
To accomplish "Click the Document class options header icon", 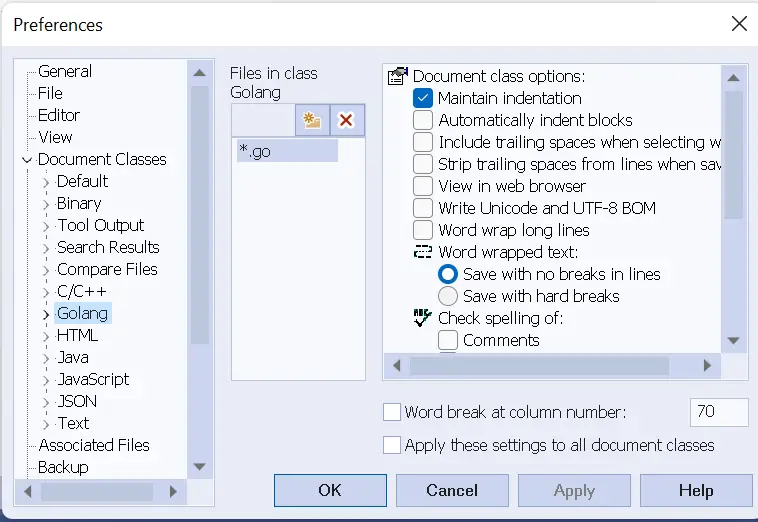I will (x=398, y=76).
